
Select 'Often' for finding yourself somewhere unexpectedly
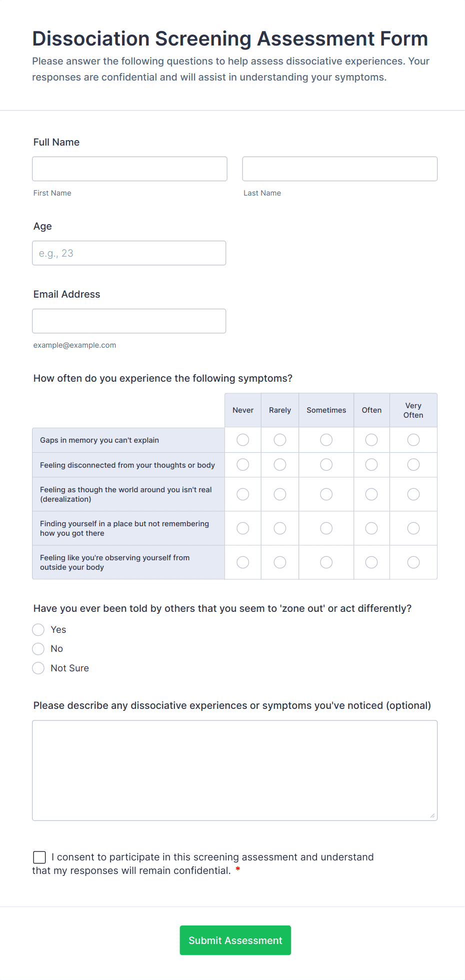[x=371, y=528]
